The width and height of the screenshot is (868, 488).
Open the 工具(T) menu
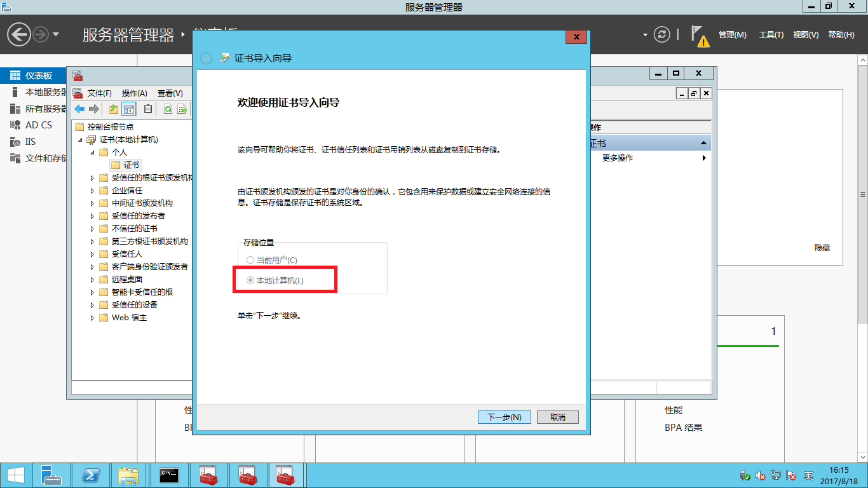click(x=771, y=35)
